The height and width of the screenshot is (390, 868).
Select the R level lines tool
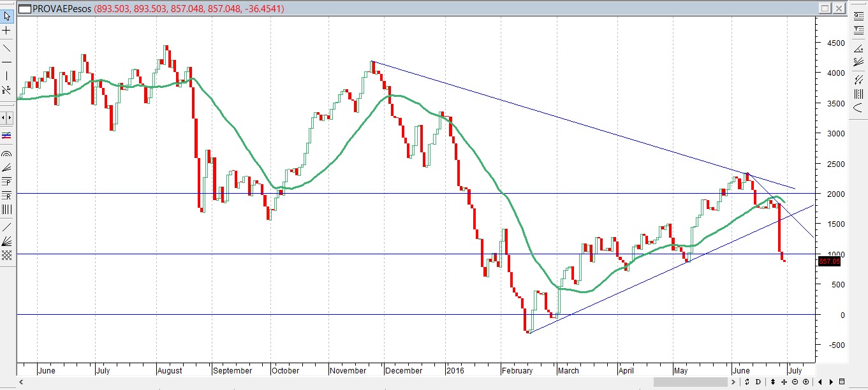tap(7, 196)
